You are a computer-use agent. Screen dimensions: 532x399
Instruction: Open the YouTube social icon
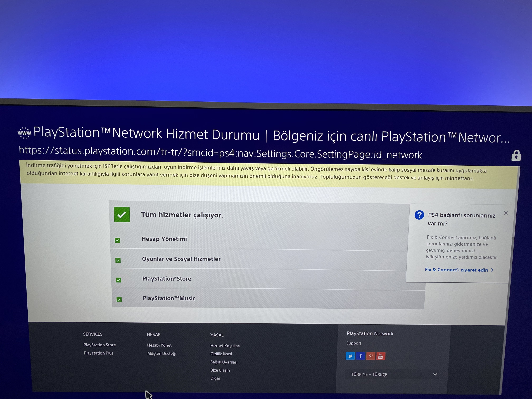point(381,356)
